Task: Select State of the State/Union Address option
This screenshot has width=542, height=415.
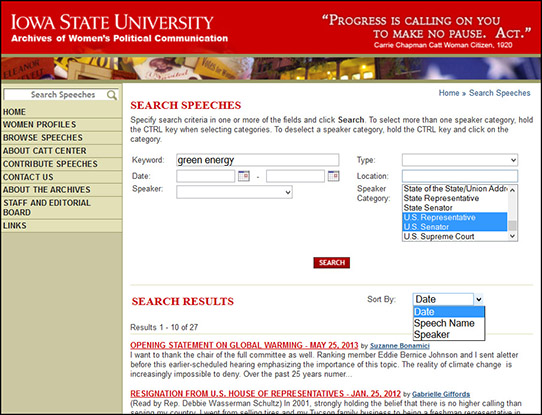Action: [x=455, y=189]
